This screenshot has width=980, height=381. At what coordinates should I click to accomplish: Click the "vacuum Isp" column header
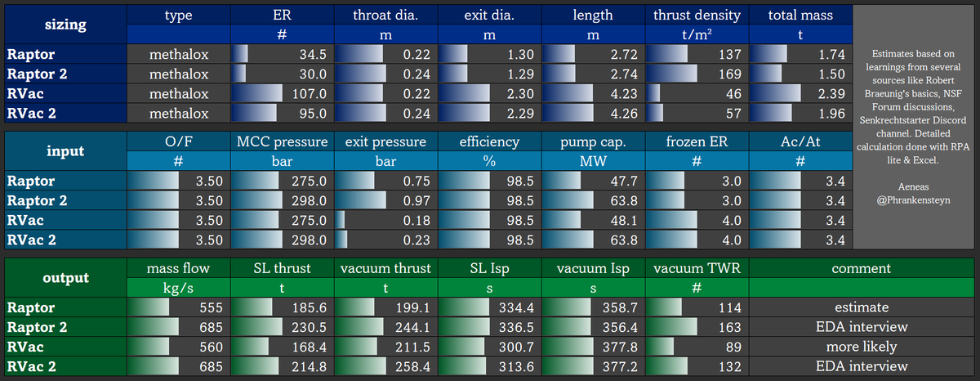pyautogui.click(x=592, y=268)
